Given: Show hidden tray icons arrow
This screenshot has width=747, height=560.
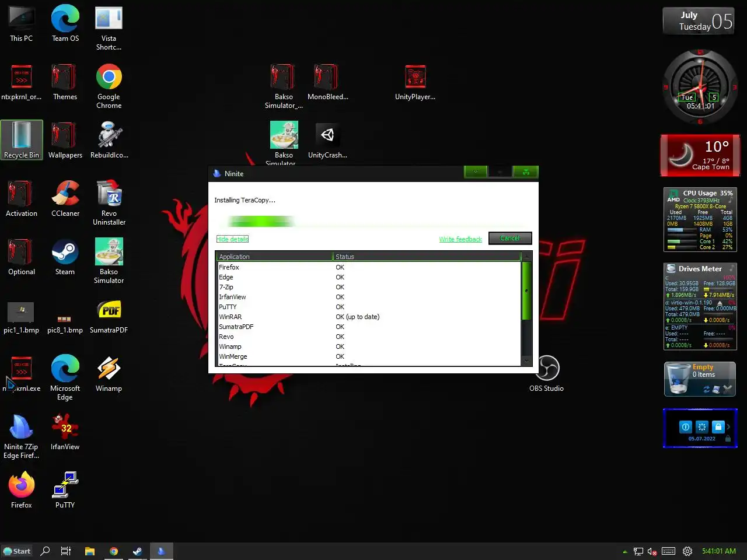Looking at the screenshot, I should click(x=625, y=551).
